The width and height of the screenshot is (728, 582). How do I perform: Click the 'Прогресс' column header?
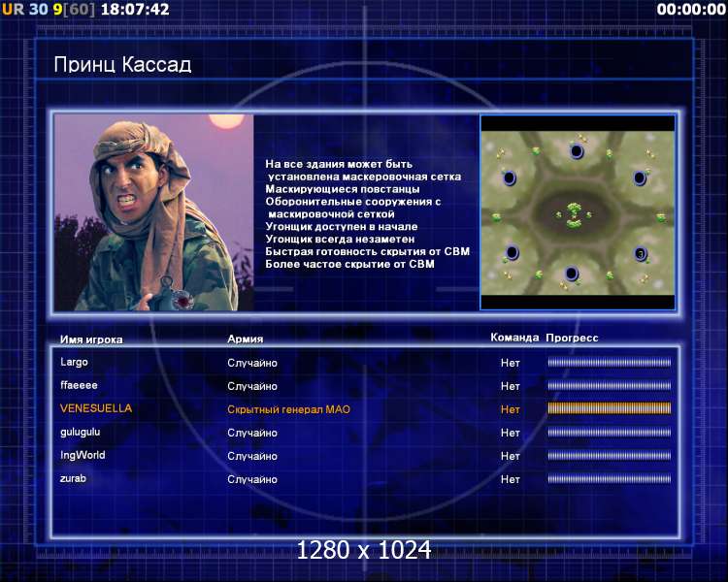point(572,339)
